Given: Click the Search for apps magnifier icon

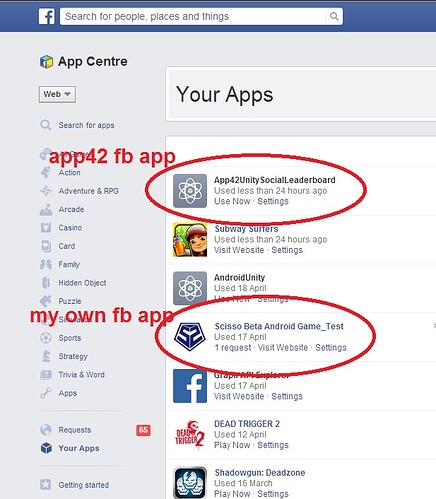Looking at the screenshot, I should click(46, 125).
